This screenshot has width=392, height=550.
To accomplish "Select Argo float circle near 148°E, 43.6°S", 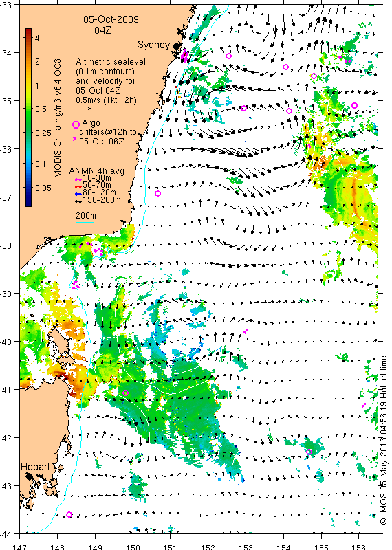I will coord(69,514).
